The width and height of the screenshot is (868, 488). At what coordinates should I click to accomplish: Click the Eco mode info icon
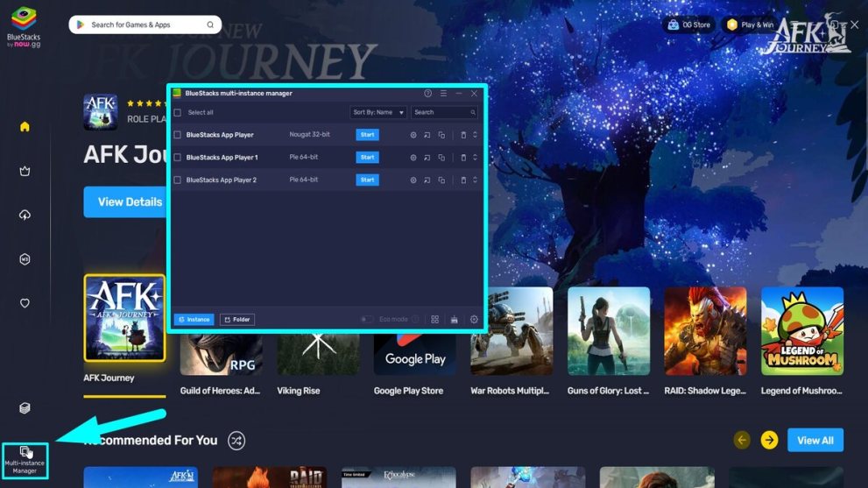coord(415,320)
